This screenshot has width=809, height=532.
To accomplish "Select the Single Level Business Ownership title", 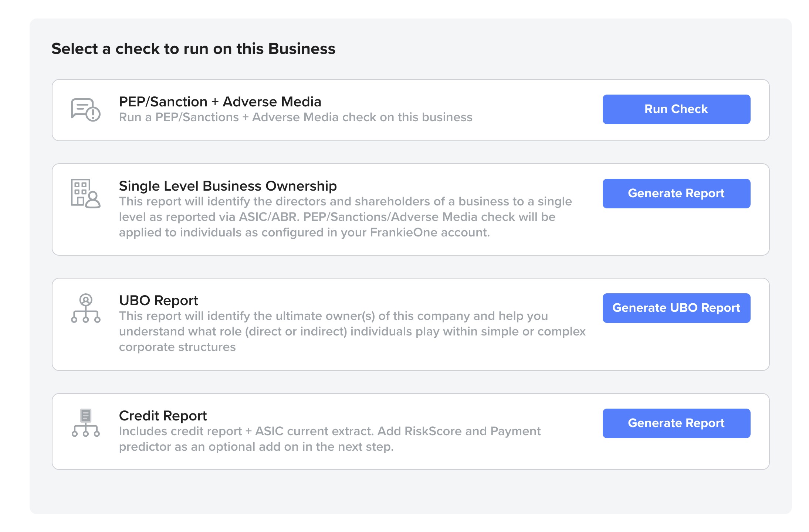I will pos(228,186).
